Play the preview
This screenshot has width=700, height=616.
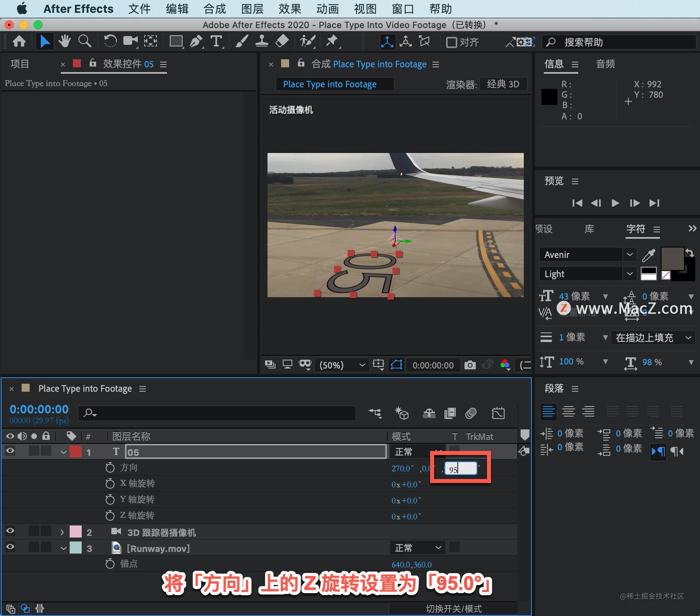click(615, 203)
